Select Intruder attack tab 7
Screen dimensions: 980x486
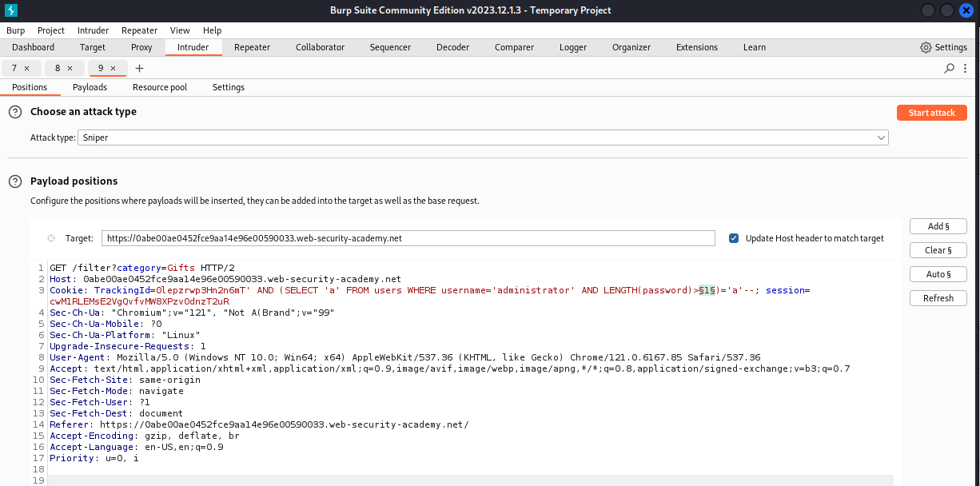tap(14, 68)
